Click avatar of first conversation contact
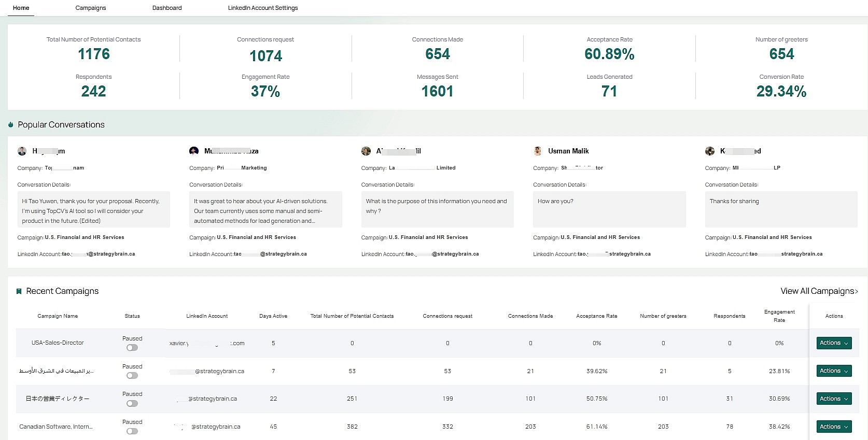This screenshot has width=868, height=440. 22,151
